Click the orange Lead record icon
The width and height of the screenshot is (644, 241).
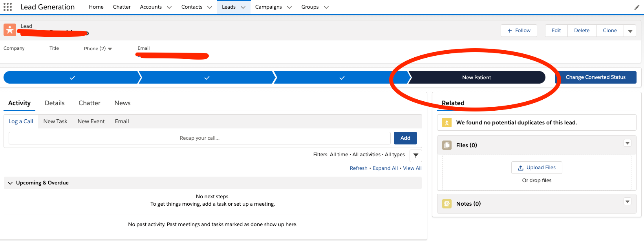(x=10, y=30)
